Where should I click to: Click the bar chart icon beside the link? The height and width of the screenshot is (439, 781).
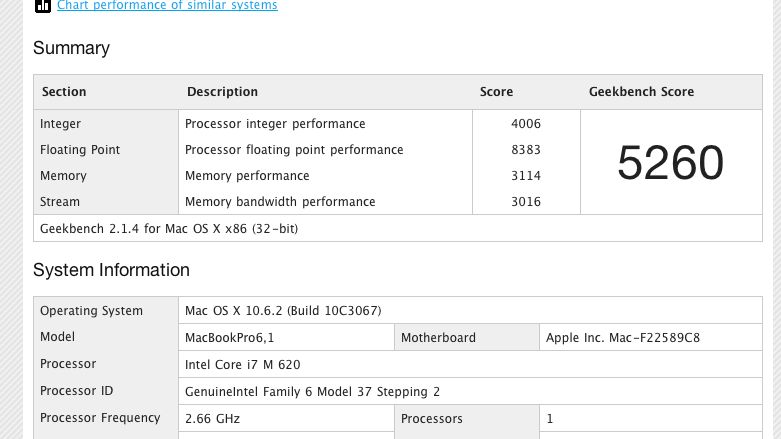tap(43, 6)
